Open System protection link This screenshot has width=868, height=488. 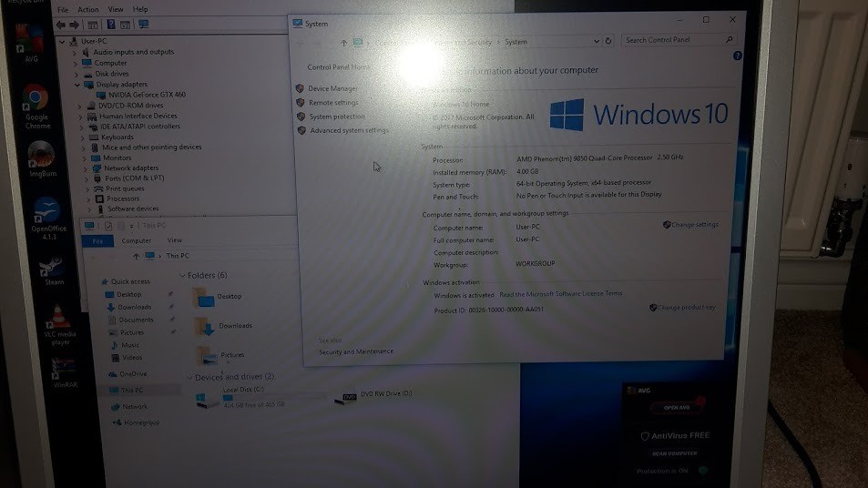337,117
